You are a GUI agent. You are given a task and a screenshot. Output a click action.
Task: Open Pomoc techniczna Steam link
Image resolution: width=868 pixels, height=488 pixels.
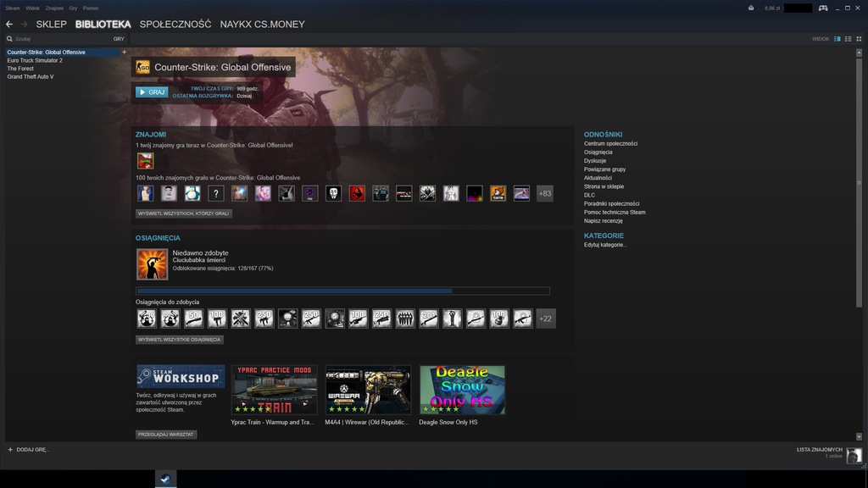point(615,212)
